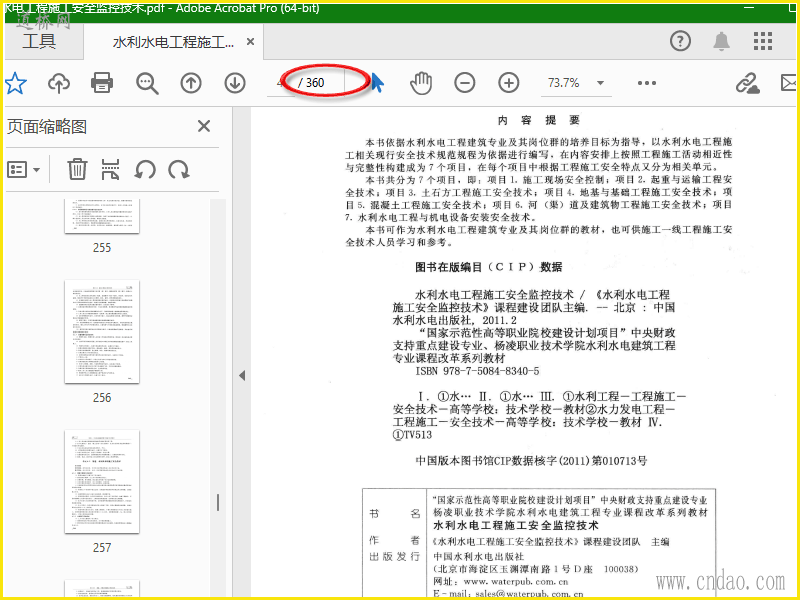
Task: Open the find text magnifier
Action: [147, 83]
